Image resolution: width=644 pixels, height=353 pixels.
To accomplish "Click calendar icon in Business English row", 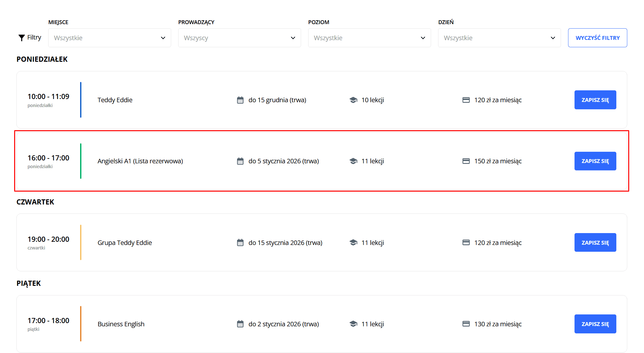I will pyautogui.click(x=240, y=324).
